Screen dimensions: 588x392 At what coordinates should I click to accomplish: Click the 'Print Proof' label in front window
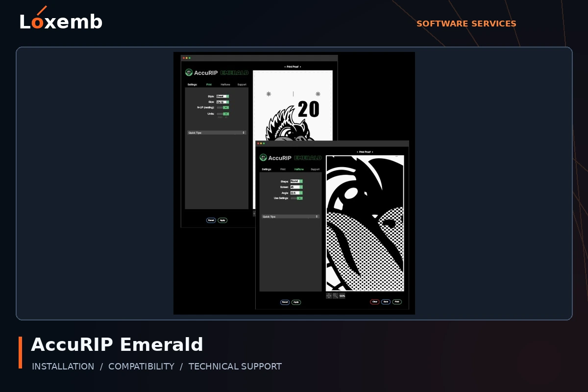[x=365, y=152]
